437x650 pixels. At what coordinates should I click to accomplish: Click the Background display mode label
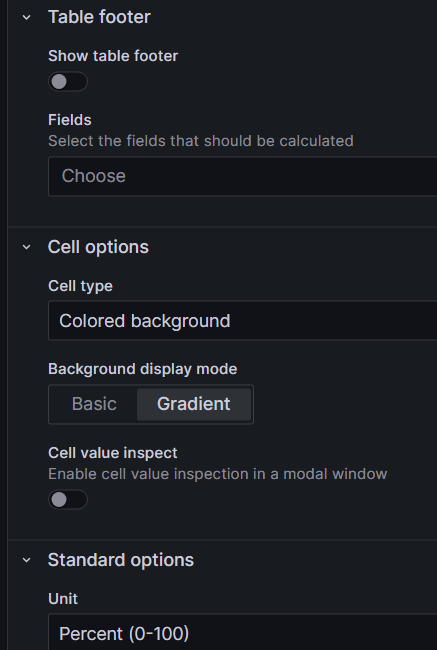click(x=143, y=369)
